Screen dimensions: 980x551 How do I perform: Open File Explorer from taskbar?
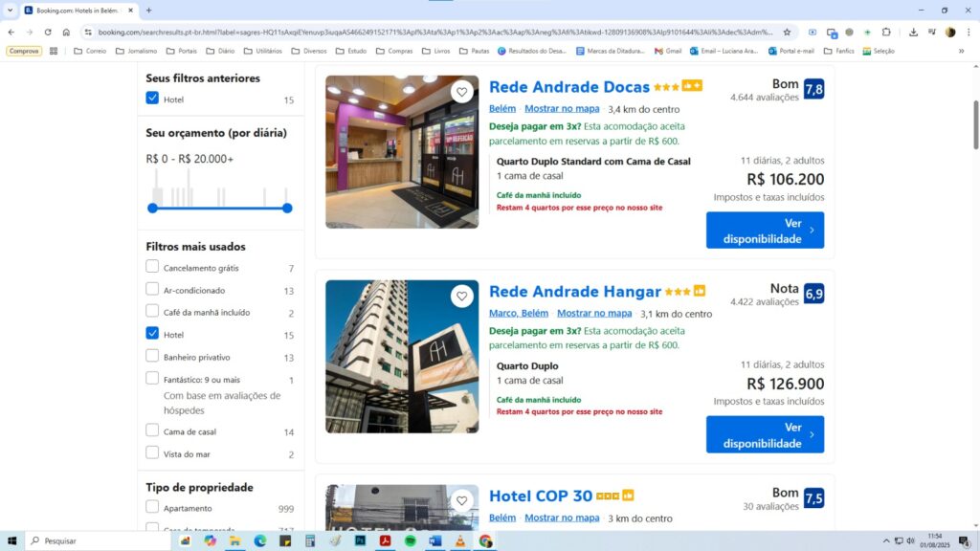coord(235,541)
